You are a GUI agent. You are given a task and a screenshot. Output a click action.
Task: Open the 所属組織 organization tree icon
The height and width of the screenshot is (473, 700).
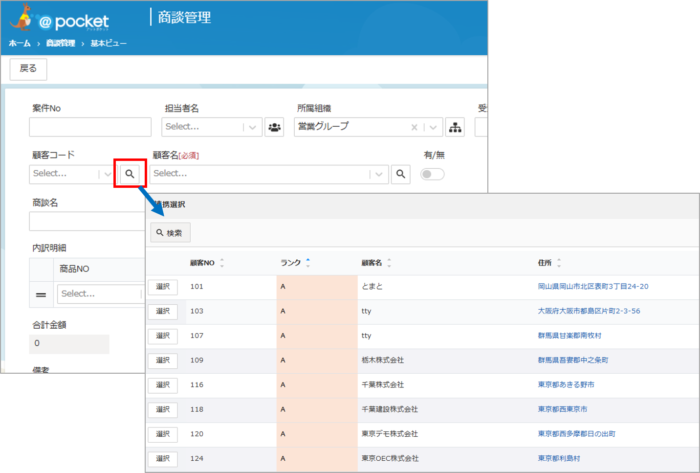click(455, 127)
